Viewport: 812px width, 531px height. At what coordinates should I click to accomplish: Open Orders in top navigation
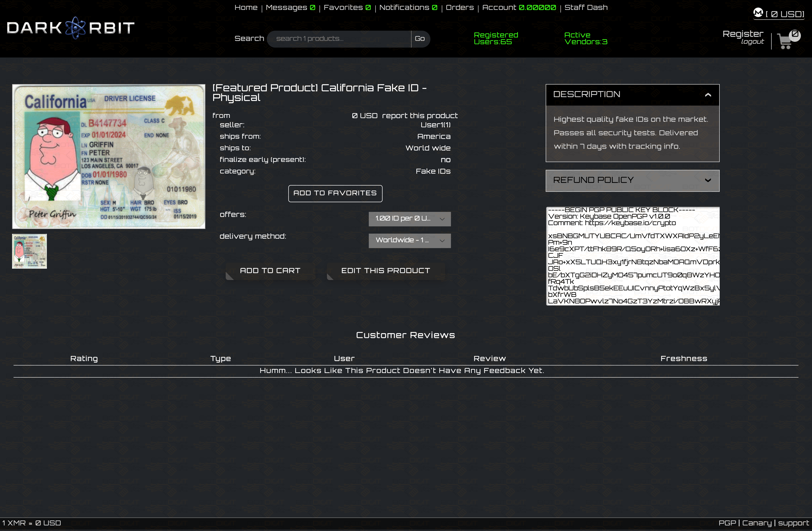(460, 7)
